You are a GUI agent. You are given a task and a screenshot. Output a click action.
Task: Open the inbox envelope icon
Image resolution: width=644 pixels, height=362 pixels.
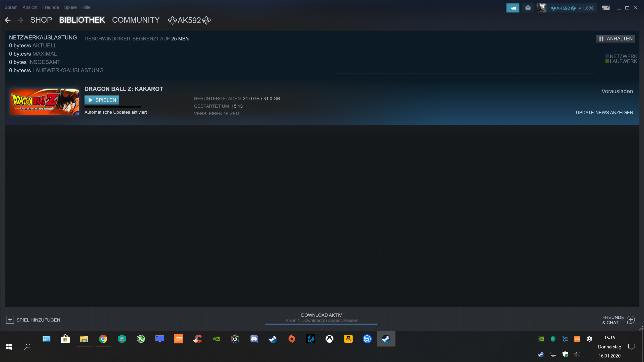coord(528,8)
